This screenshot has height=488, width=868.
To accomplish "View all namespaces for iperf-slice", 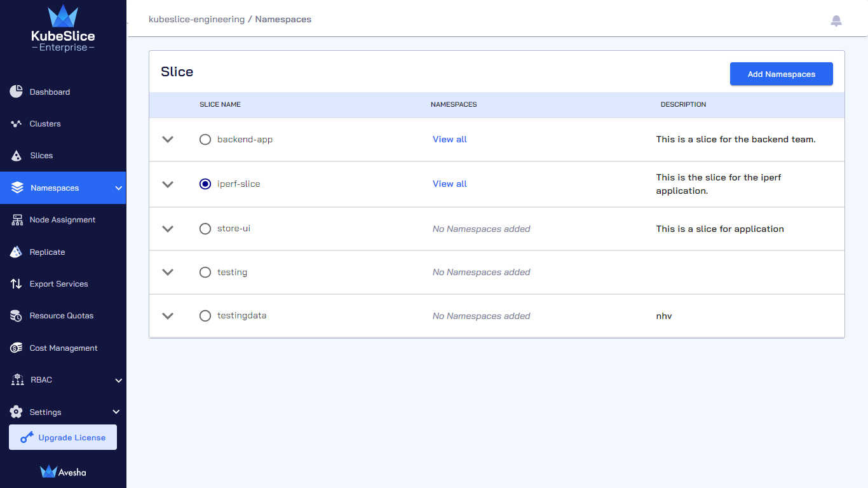I will tap(450, 184).
